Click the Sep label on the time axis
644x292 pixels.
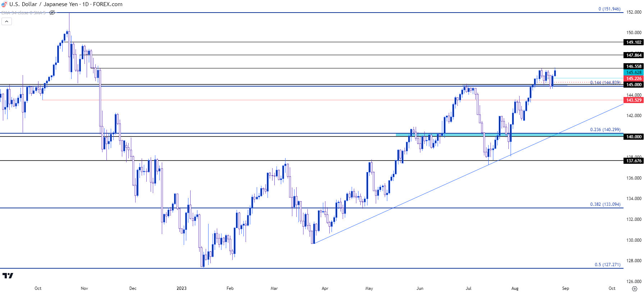pyautogui.click(x=566, y=288)
